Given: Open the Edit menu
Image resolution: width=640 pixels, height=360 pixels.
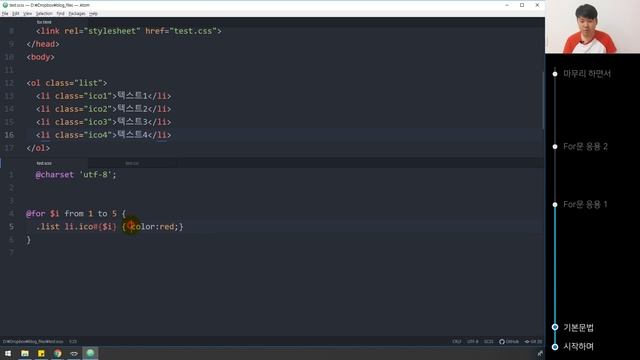Looking at the screenshot, I should click(16, 13).
